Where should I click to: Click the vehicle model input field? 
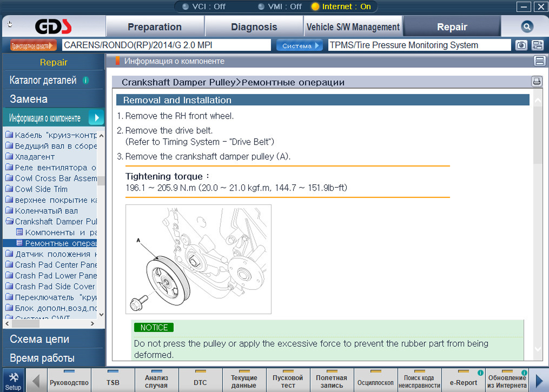pos(166,45)
